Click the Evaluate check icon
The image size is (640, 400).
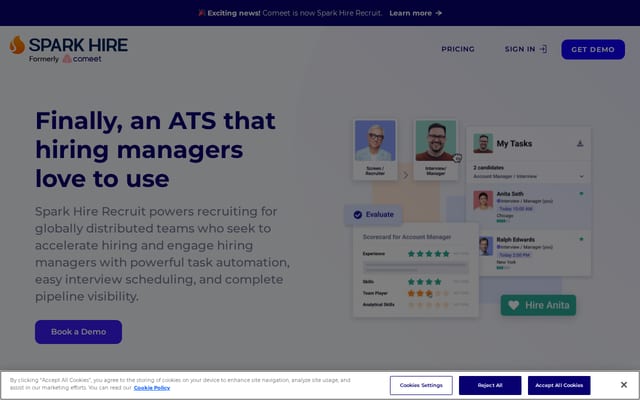pyautogui.click(x=358, y=215)
